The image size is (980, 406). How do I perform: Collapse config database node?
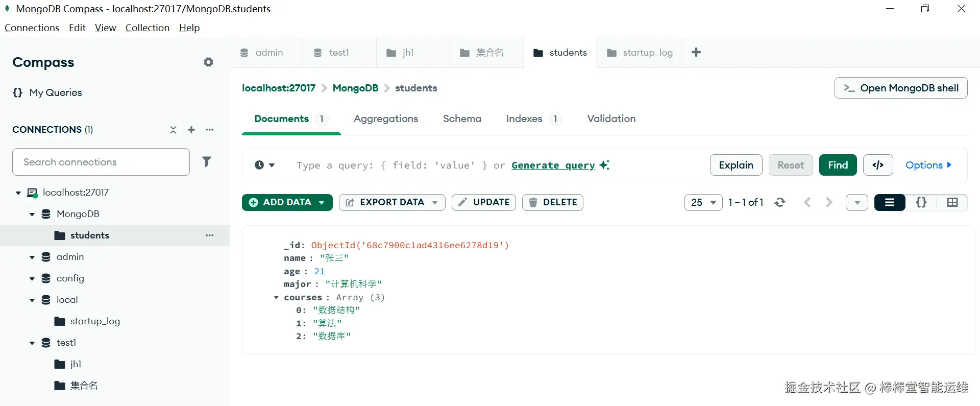pos(32,279)
